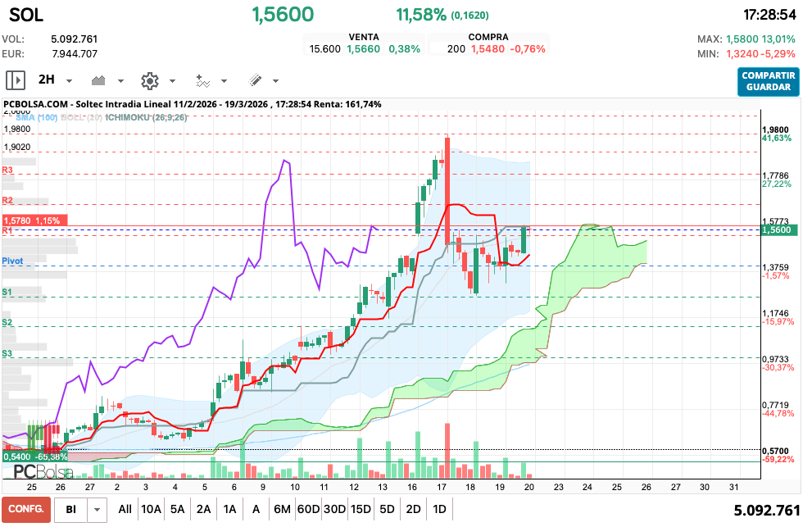The width and height of the screenshot is (812, 527).
Task: Select the 15D time range
Action: [x=361, y=510]
